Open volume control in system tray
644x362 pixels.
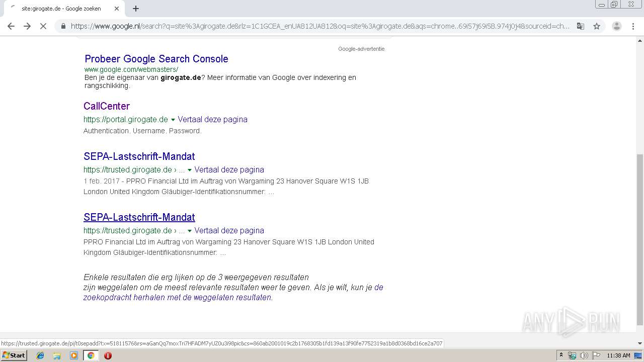[x=584, y=355]
